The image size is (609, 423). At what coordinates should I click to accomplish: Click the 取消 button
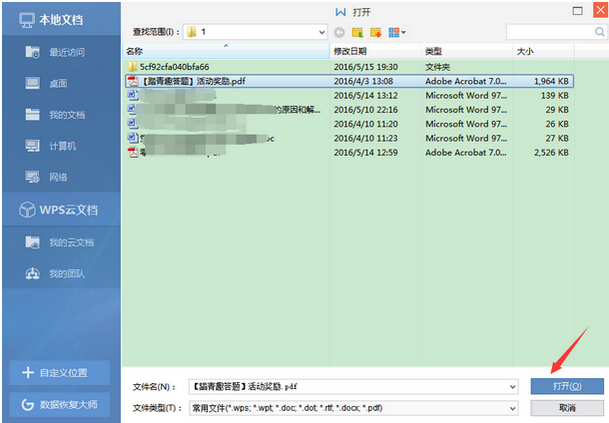click(x=567, y=408)
